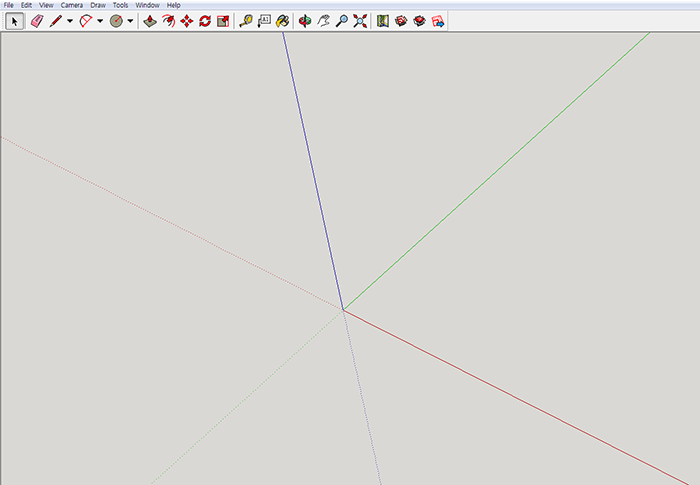Select the Circle shape tool

(116, 21)
